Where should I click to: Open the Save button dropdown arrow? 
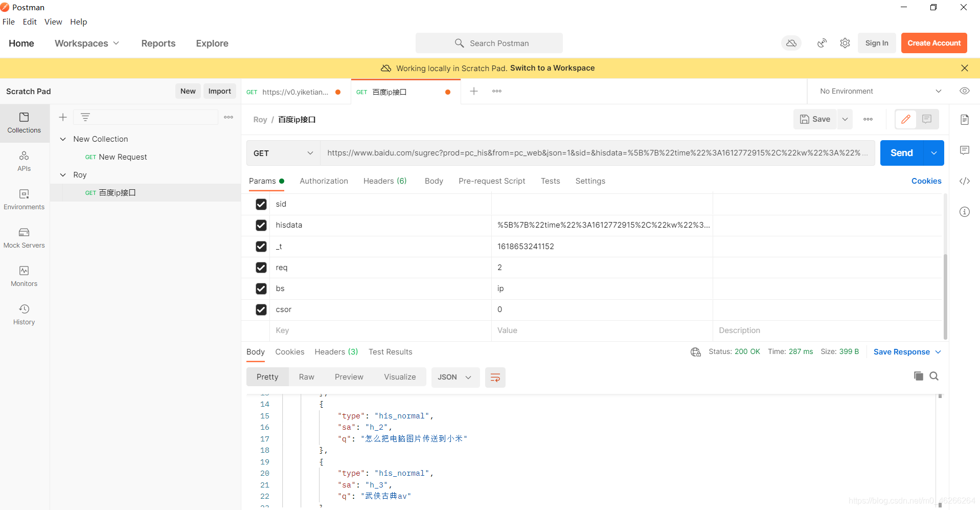point(845,119)
